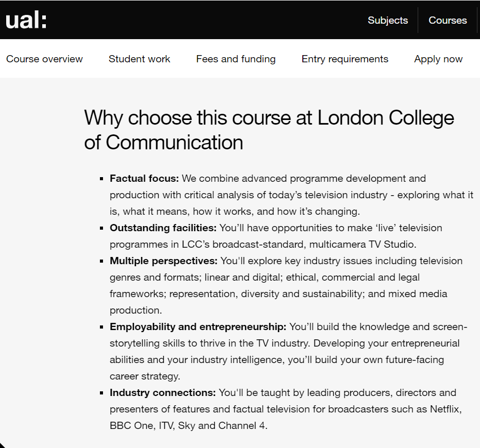
Task: View Entry requirements section
Action: [345, 59]
